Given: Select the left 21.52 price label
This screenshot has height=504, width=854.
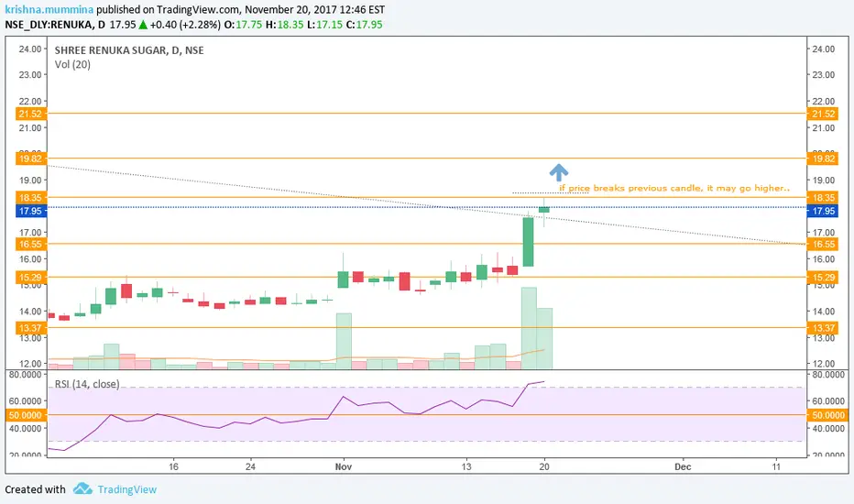Looking at the screenshot, I should [x=30, y=114].
